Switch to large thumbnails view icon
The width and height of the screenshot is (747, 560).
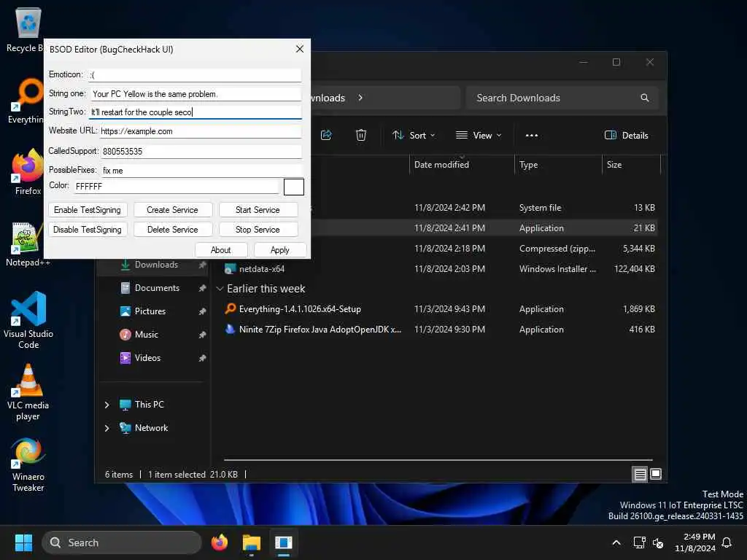coord(656,474)
